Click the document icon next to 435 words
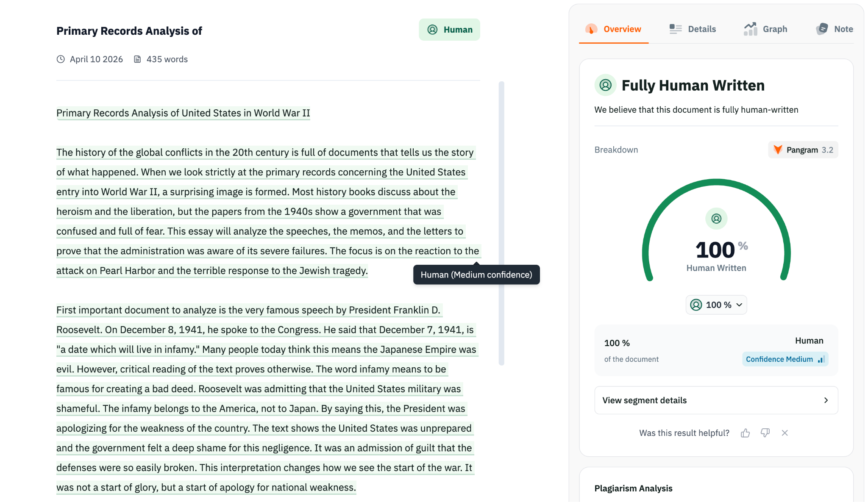The height and width of the screenshot is (502, 868). click(137, 59)
